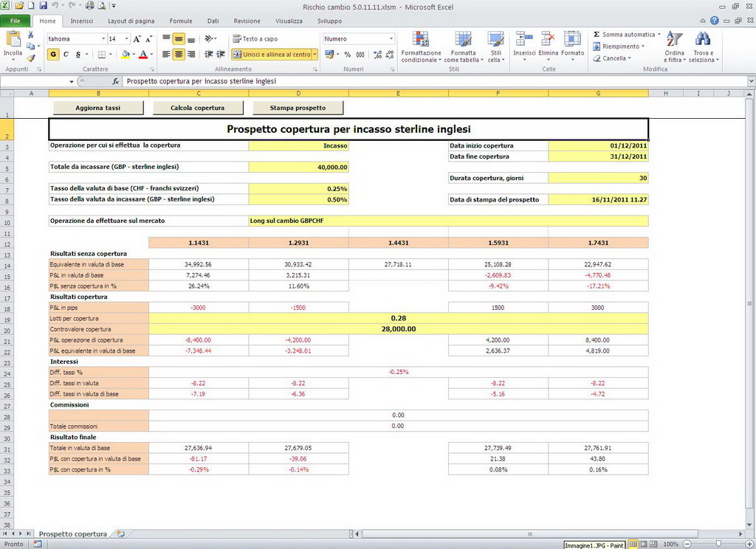Click the increase indent icon
The height and width of the screenshot is (549, 756).
coord(221,55)
